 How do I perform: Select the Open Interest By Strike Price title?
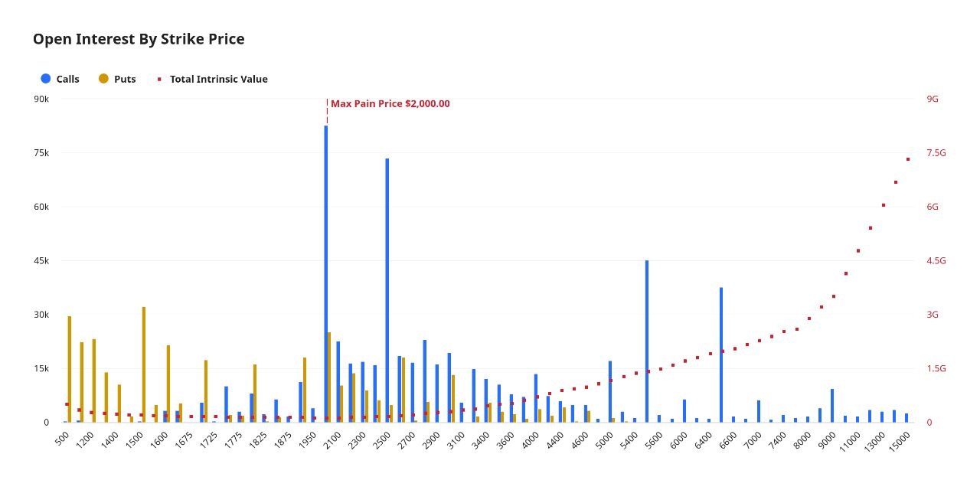pos(139,39)
